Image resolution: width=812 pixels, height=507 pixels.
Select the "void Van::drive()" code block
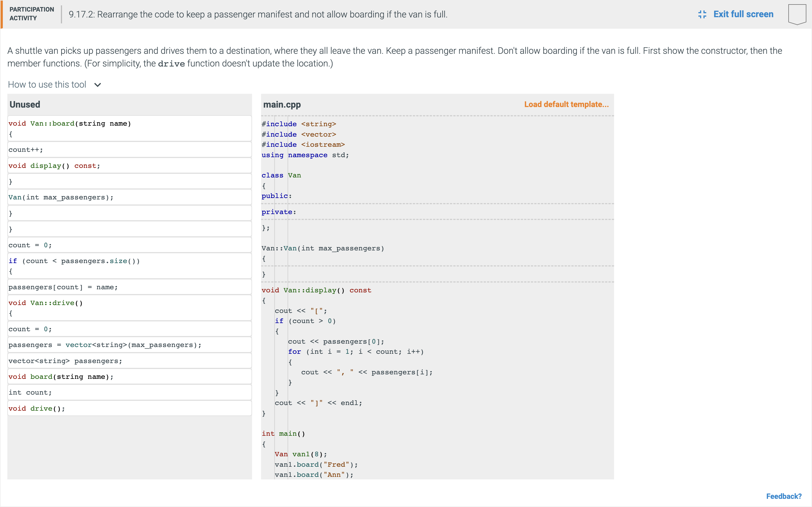[129, 308]
